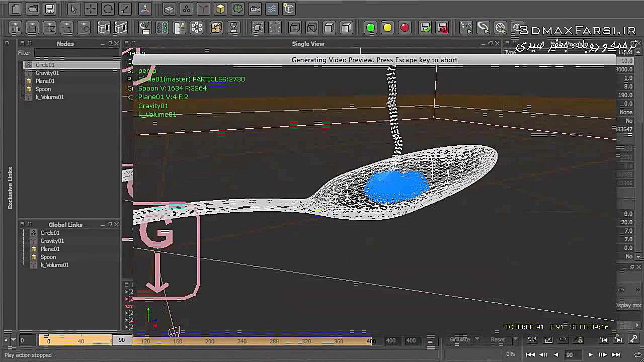Click the open folder icon

point(32,9)
